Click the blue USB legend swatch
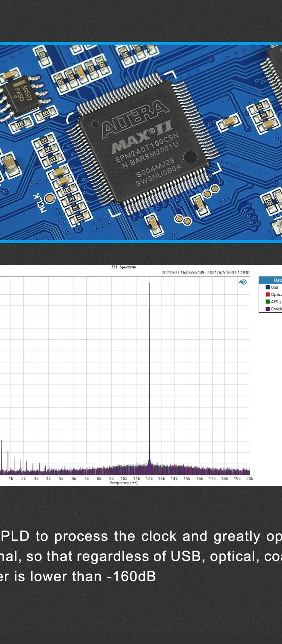 point(267,287)
